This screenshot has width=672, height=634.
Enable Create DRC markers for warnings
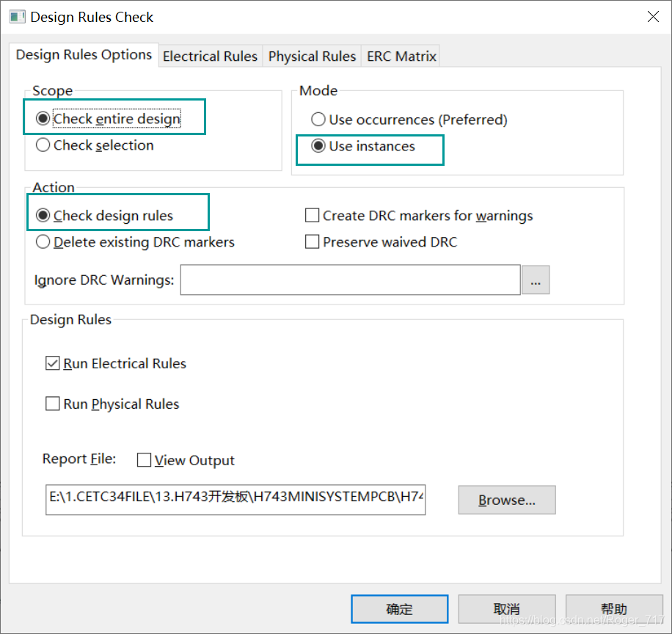point(313,216)
